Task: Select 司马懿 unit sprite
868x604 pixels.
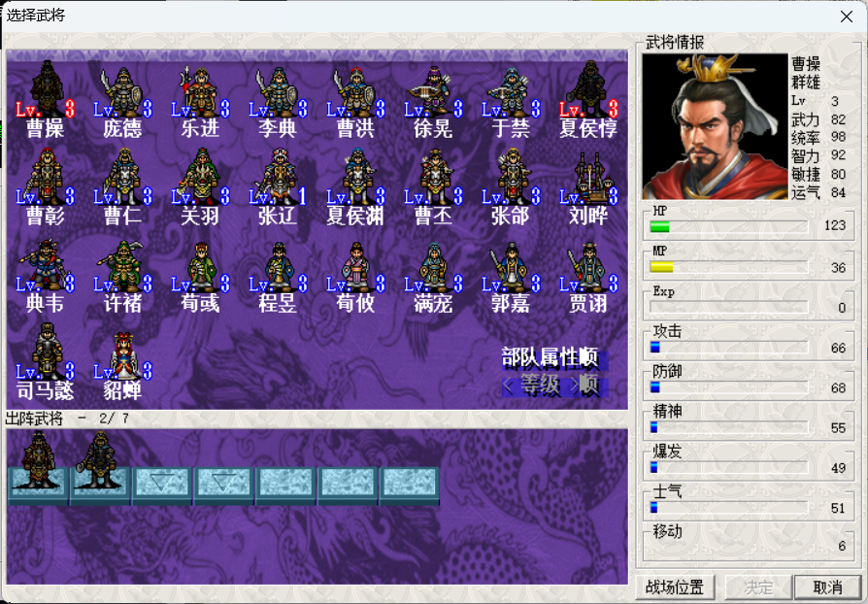Action: click(x=46, y=362)
